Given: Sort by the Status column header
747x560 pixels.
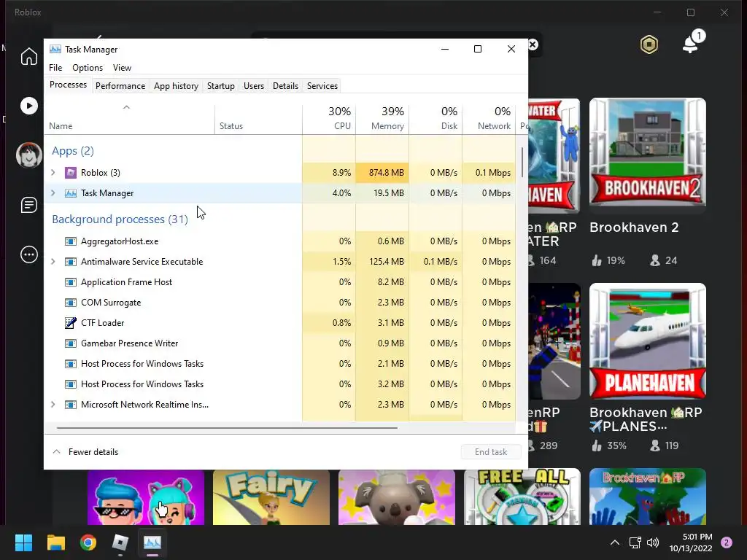Looking at the screenshot, I should (x=258, y=119).
